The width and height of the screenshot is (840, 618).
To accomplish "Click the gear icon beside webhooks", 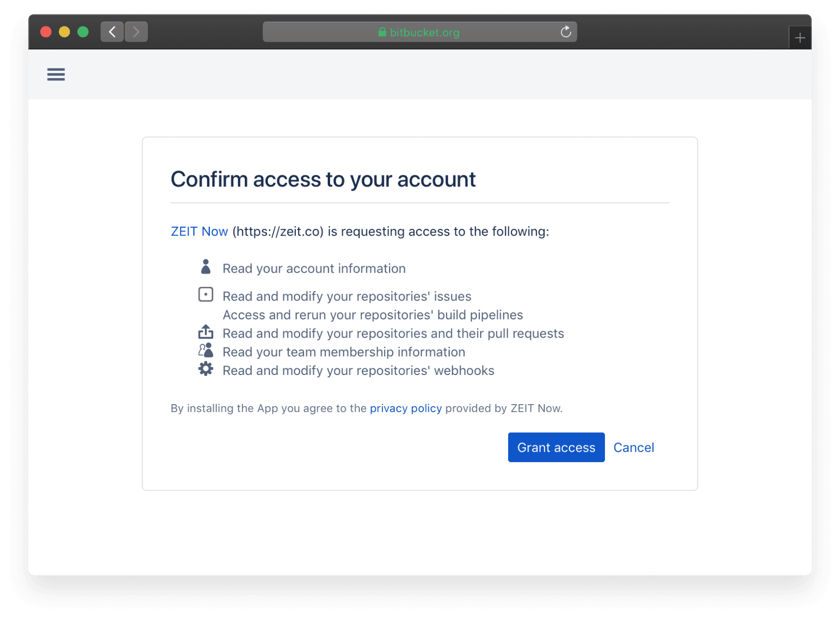I will (x=206, y=369).
